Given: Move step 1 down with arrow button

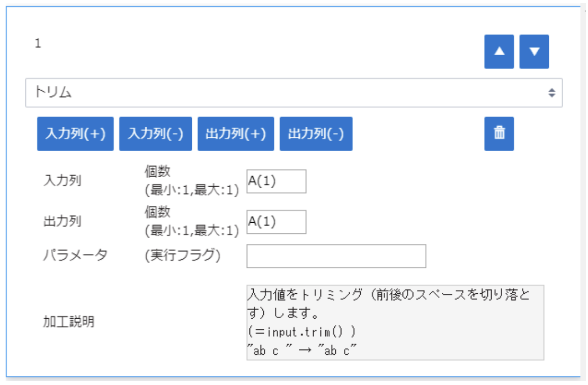Looking at the screenshot, I should point(534,52).
